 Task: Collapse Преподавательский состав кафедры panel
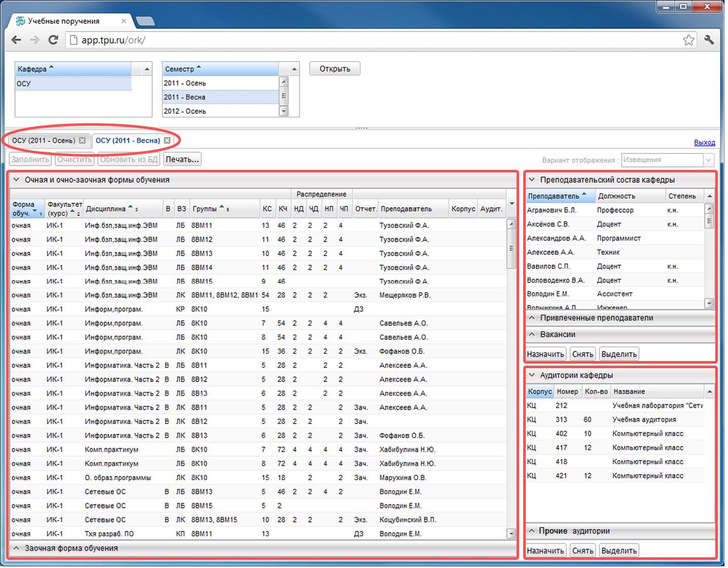point(532,180)
